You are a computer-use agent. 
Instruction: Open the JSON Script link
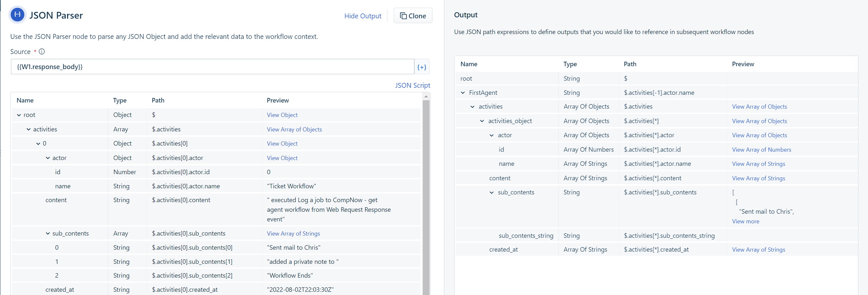click(x=412, y=85)
